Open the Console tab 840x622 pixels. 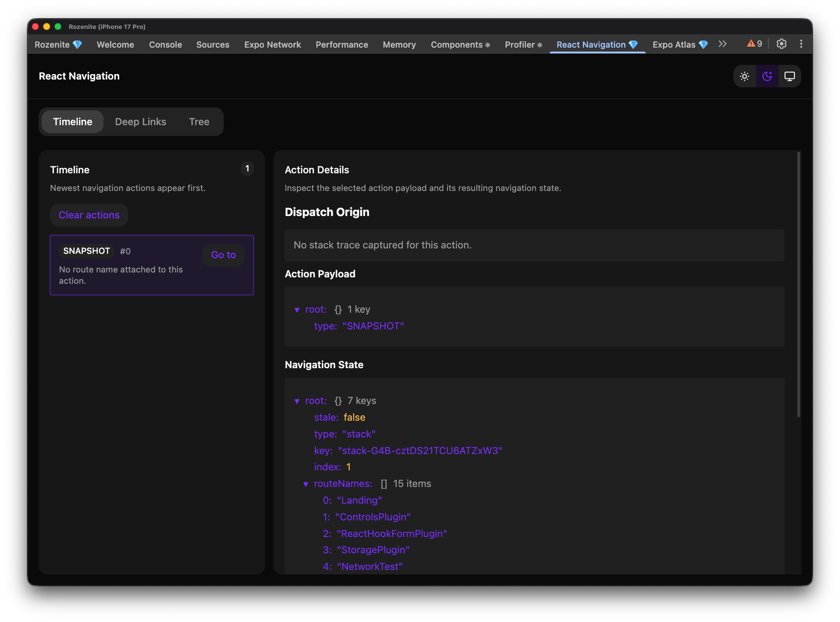pos(165,45)
